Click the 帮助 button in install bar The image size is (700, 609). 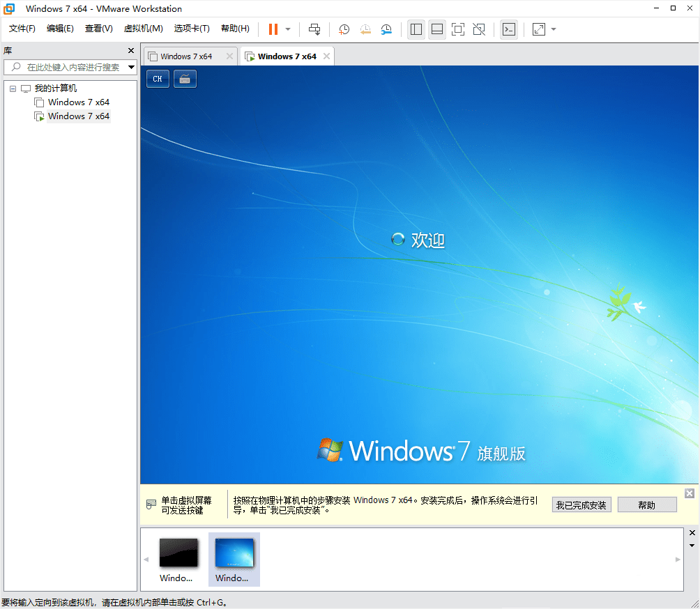[647, 505]
